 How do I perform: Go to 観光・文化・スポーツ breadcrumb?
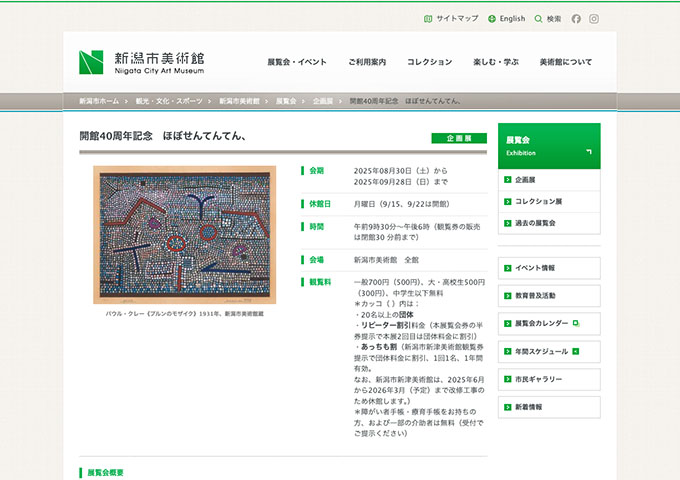169,101
